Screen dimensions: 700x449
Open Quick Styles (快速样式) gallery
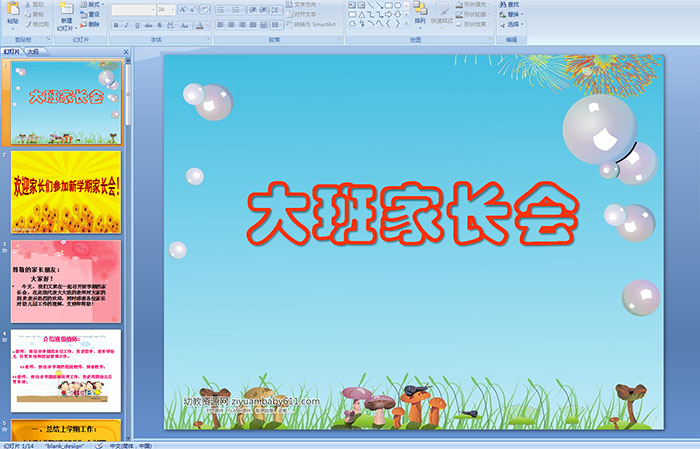point(442,13)
